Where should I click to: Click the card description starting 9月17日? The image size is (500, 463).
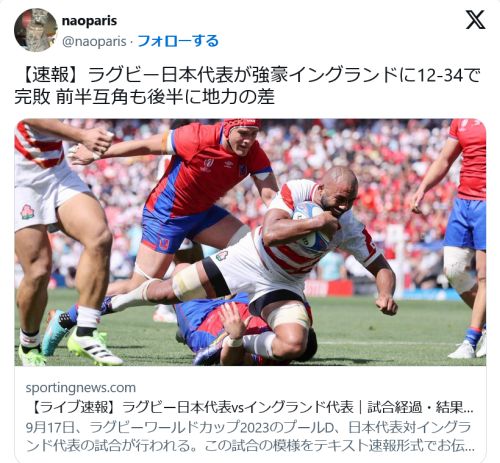pos(250,436)
